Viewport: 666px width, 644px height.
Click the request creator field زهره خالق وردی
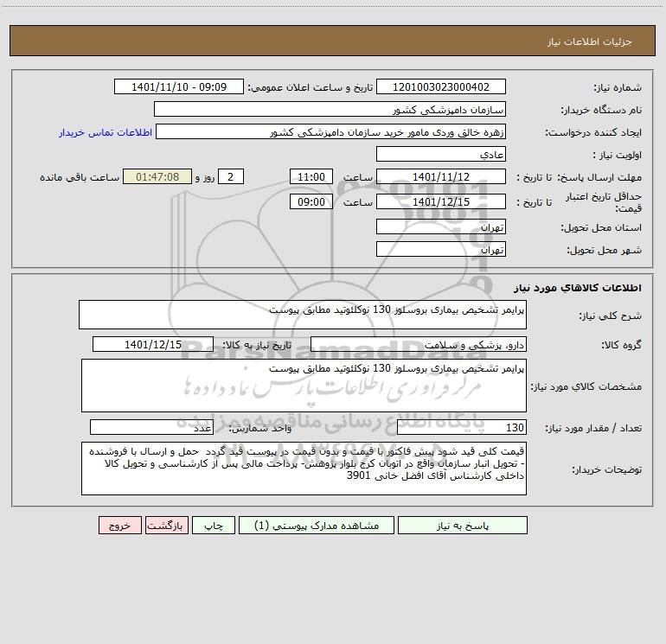[x=331, y=131]
